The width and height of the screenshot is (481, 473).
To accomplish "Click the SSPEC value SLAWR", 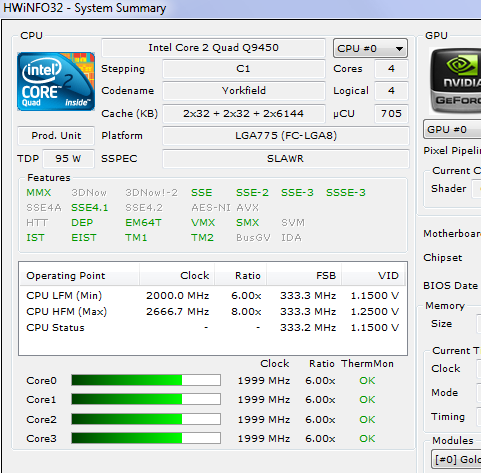I will [x=286, y=159].
